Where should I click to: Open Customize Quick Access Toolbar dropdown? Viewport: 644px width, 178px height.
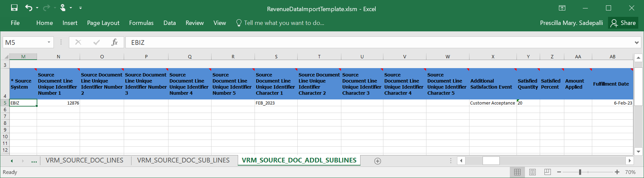80,8
